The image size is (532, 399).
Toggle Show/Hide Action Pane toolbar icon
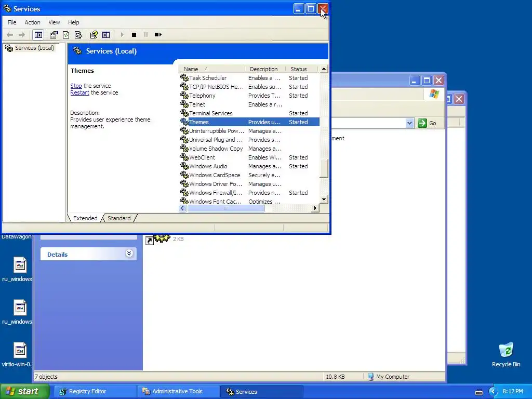pyautogui.click(x=106, y=35)
